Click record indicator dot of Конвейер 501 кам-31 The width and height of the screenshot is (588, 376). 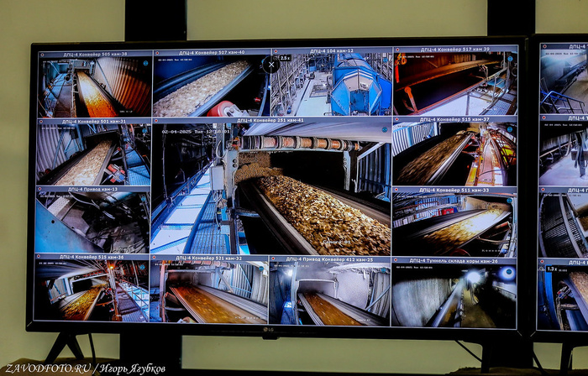point(40,123)
